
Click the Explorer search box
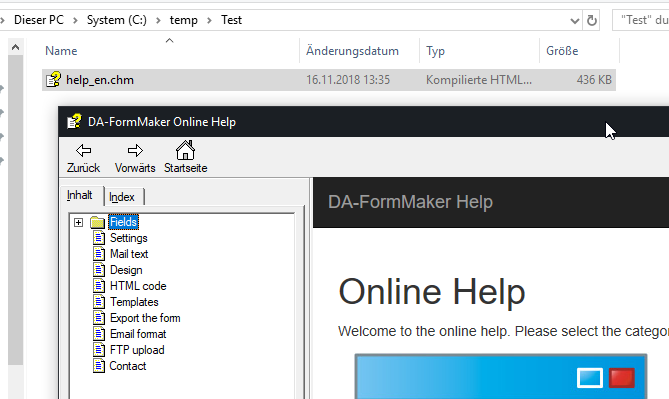tap(641, 20)
